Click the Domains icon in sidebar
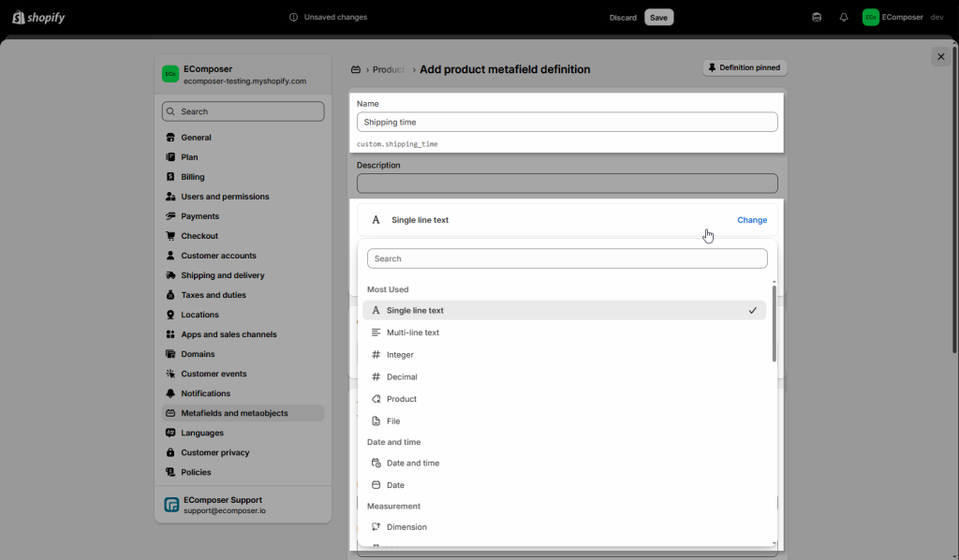959x560 pixels. (170, 354)
